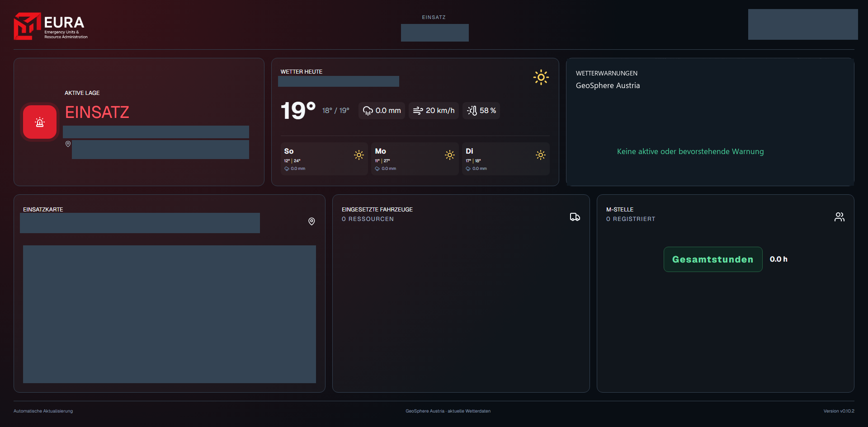Click the GeoSphere Austria warnings heading

pyautogui.click(x=608, y=85)
